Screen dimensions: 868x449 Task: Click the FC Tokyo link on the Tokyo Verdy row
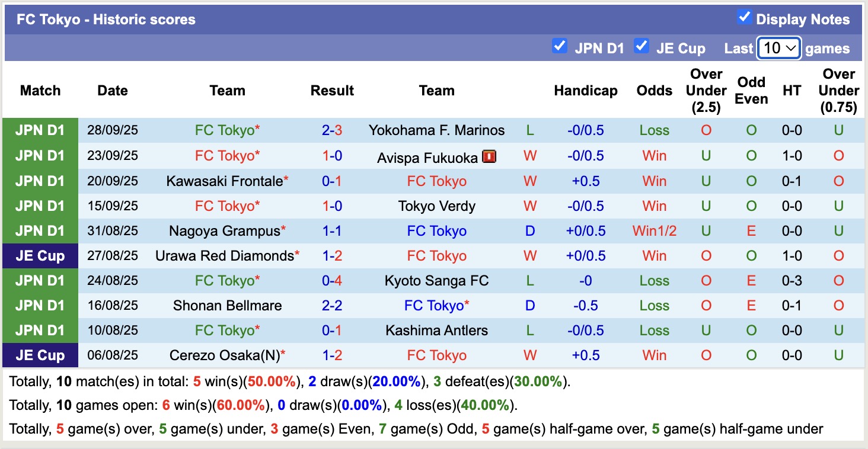(x=227, y=206)
